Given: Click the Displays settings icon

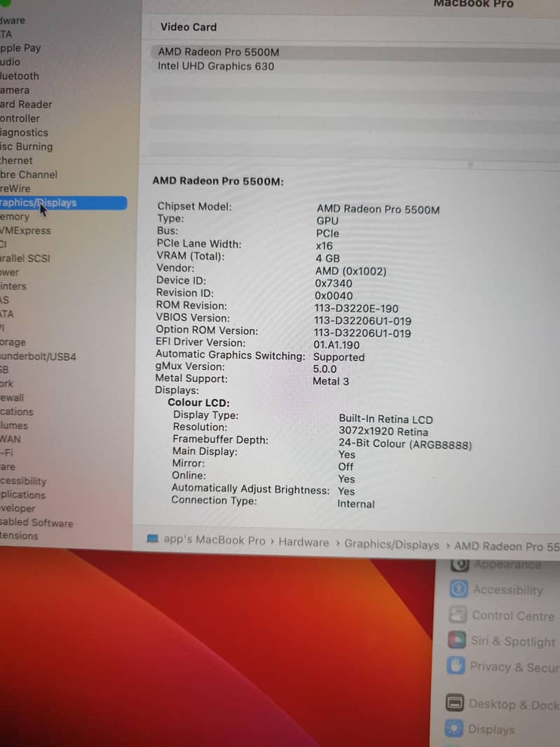Looking at the screenshot, I should [x=455, y=729].
